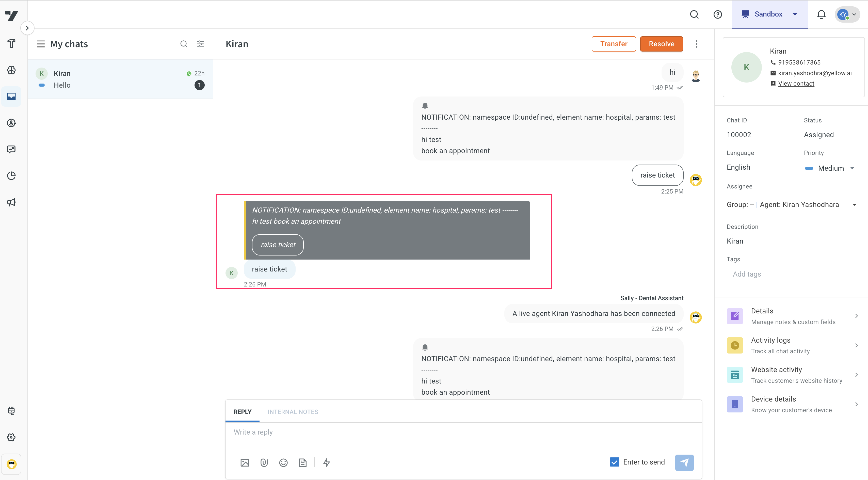Click the Yellow.ai logo icon
This screenshot has width=868, height=480.
coord(11,15)
